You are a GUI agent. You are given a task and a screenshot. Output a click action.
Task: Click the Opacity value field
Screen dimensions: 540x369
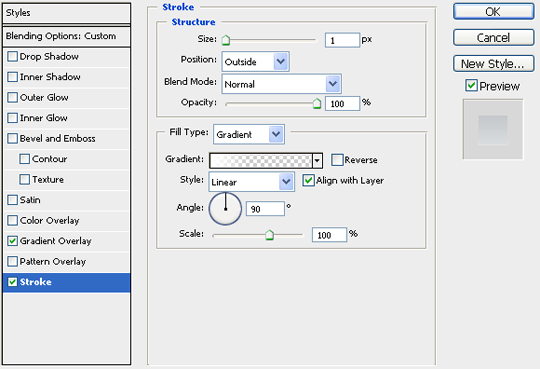coord(342,103)
